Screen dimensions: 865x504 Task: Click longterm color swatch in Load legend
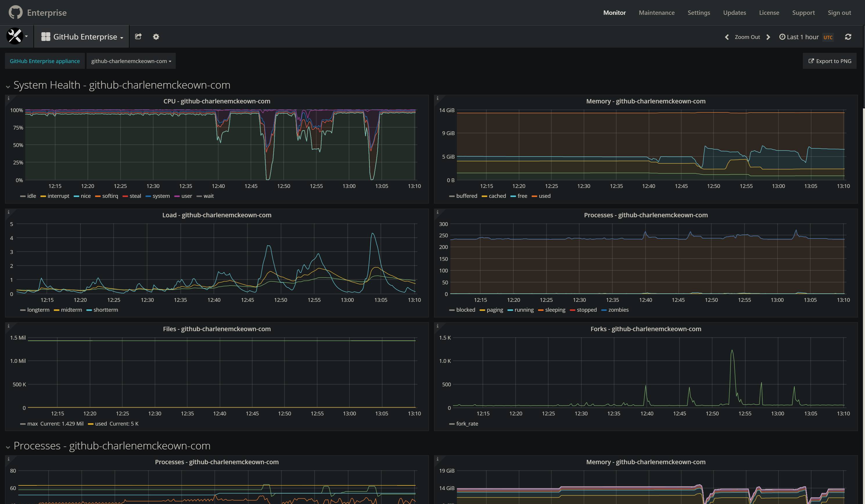click(23, 310)
